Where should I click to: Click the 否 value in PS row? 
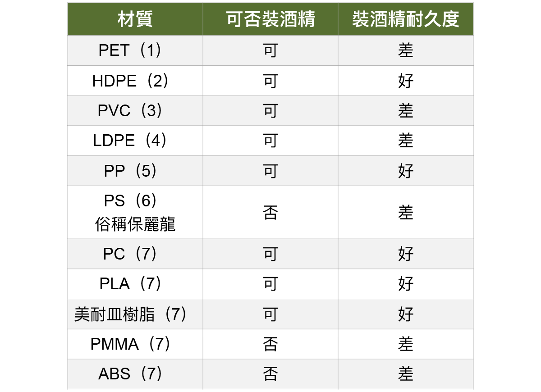[270, 212]
